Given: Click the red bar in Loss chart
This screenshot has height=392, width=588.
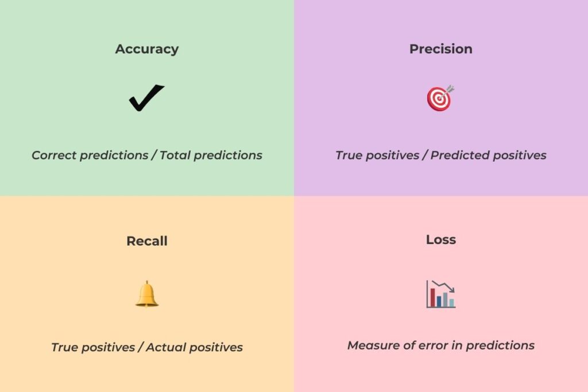Looking at the screenshot, I should 432,297.
